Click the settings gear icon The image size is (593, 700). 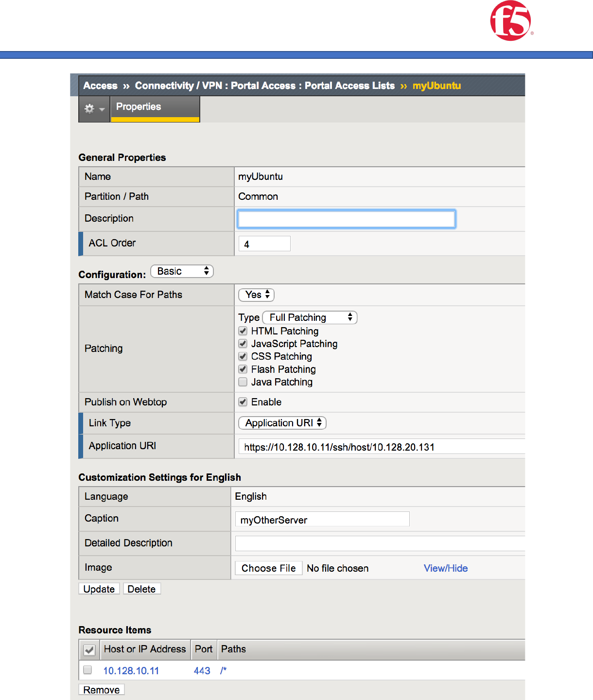(x=89, y=109)
